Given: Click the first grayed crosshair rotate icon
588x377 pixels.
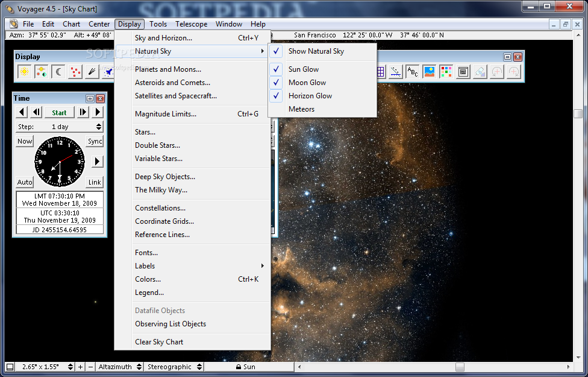Looking at the screenshot, I should point(497,71).
